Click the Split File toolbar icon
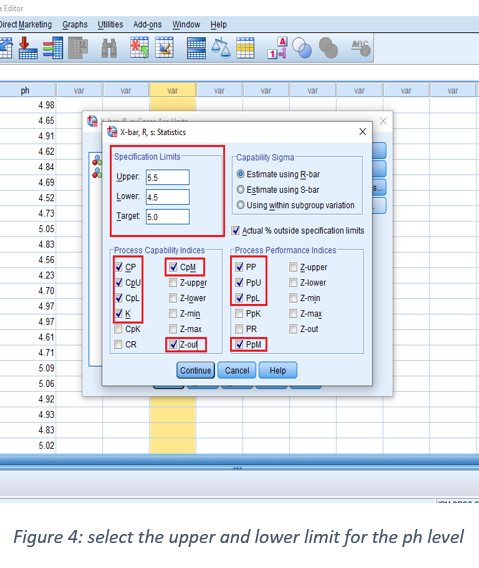Viewport: 479px width, 568px height. [x=196, y=48]
